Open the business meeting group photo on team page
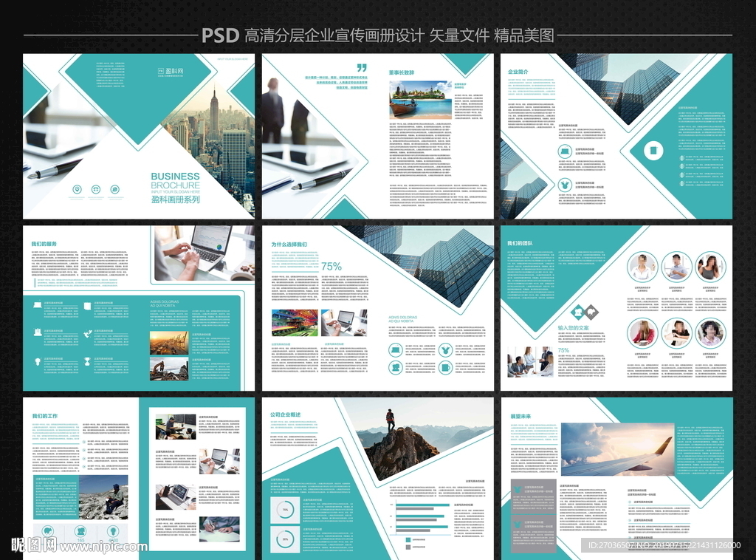Viewport: 756px width, 560px height. 530,362
